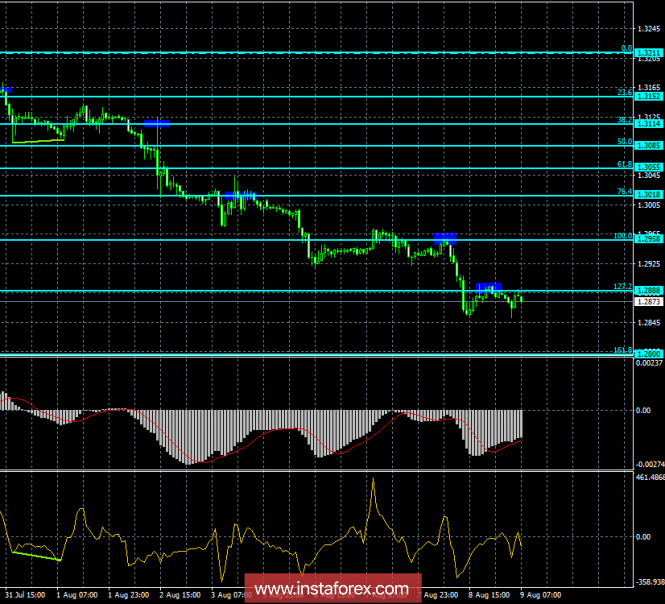This screenshot has height=604, width=665.
Task: Click the 1.2888 price label
Action: pyautogui.click(x=648, y=291)
